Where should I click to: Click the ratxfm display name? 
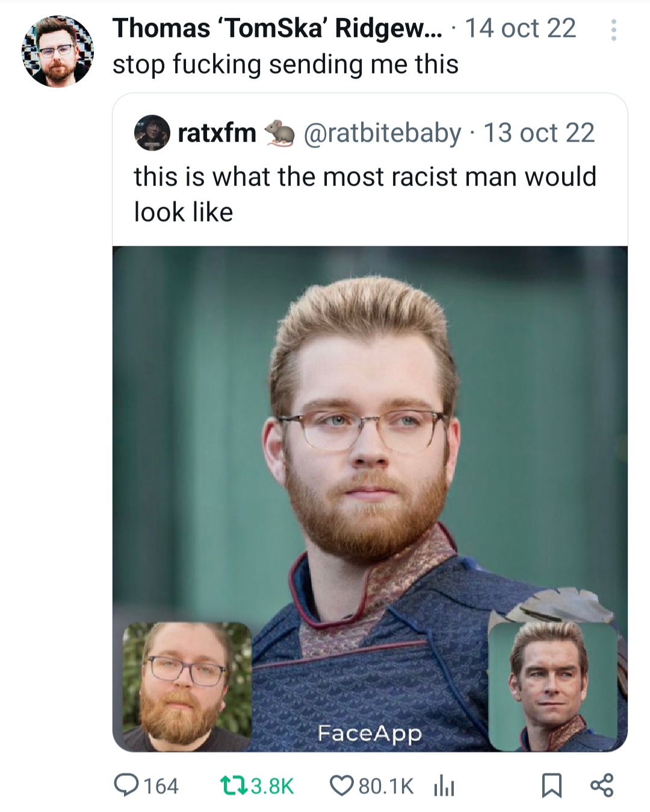point(217,133)
